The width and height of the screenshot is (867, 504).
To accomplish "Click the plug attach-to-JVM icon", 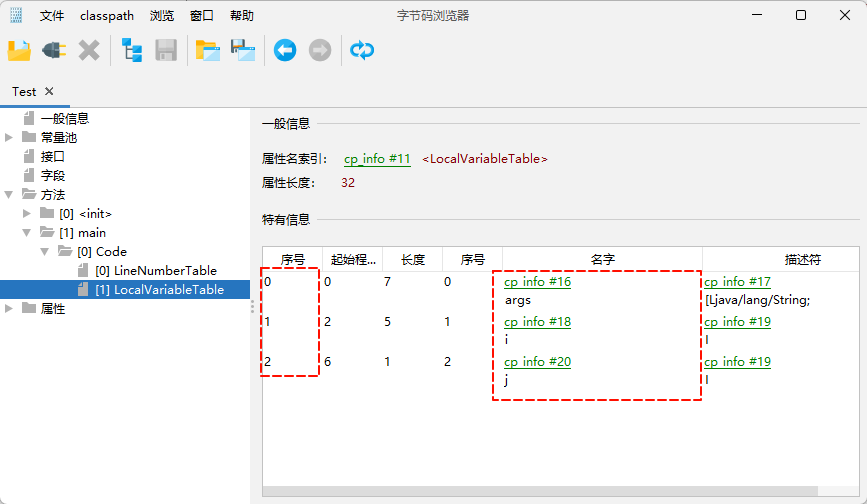I will coord(54,50).
